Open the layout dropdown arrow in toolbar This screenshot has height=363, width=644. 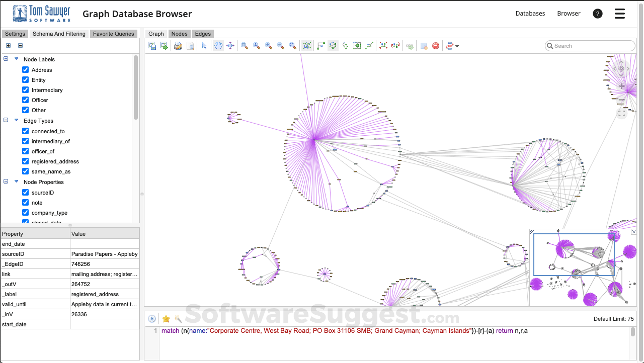[457, 46]
